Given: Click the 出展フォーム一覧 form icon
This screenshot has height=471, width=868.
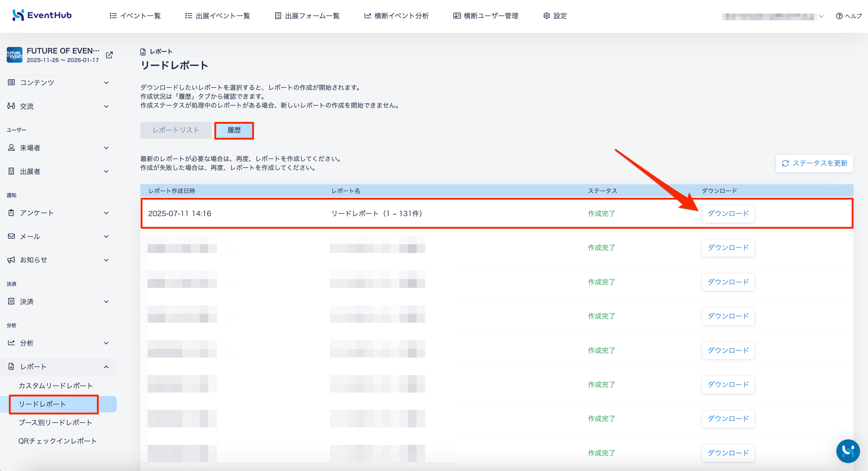Looking at the screenshot, I should click(x=278, y=16).
